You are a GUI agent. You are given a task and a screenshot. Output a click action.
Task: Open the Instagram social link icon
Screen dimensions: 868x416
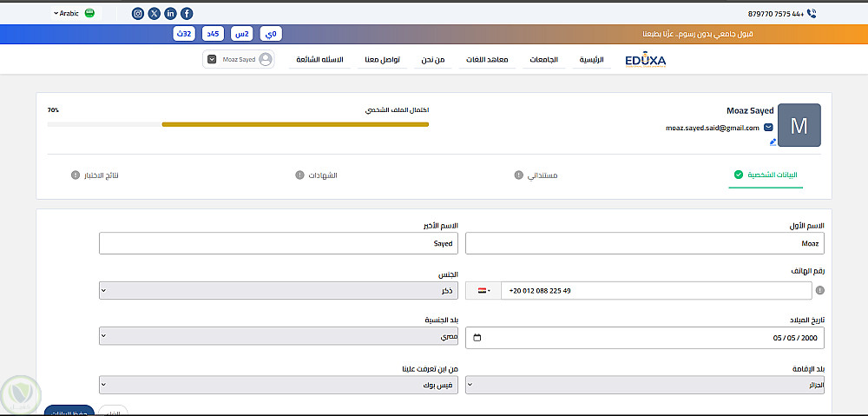[138, 14]
